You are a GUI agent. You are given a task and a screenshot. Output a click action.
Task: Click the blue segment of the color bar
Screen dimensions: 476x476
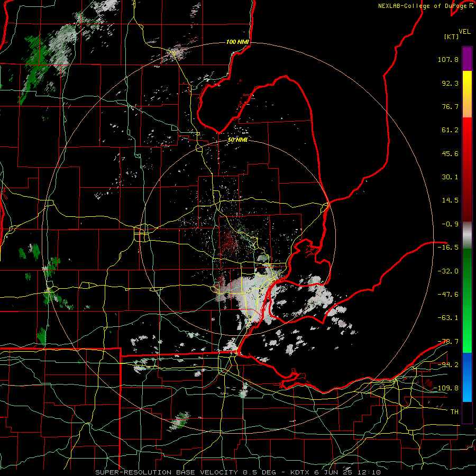[467, 377]
